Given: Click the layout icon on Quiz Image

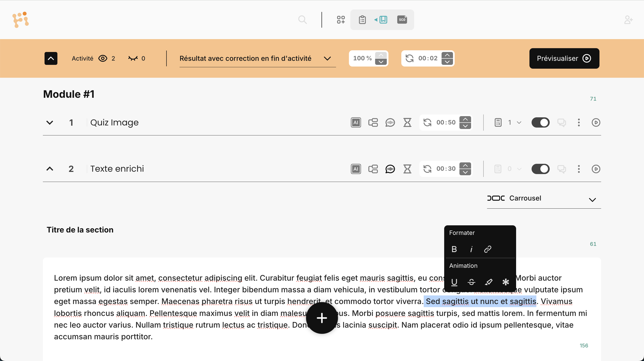Looking at the screenshot, I should (373, 122).
